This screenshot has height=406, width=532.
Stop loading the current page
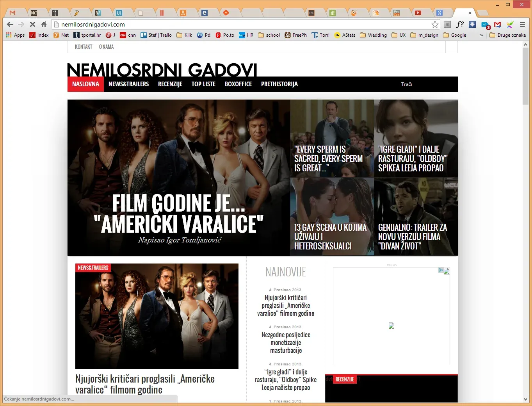pos(32,24)
